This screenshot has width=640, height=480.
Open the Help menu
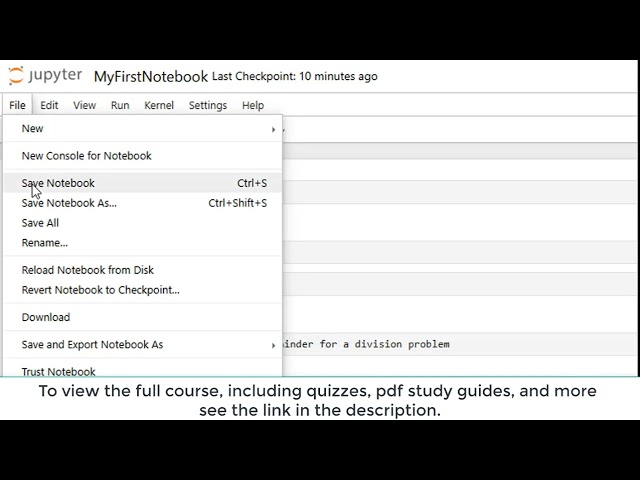point(253,105)
